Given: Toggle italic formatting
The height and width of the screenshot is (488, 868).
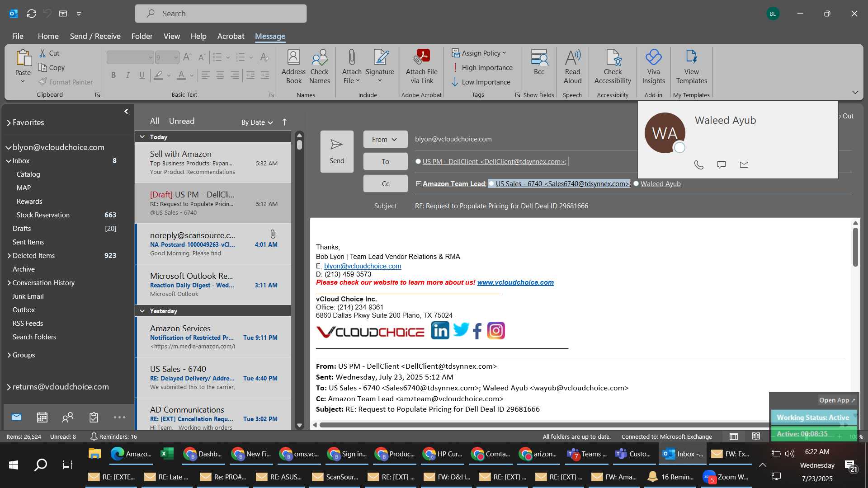Looking at the screenshot, I should (128, 75).
